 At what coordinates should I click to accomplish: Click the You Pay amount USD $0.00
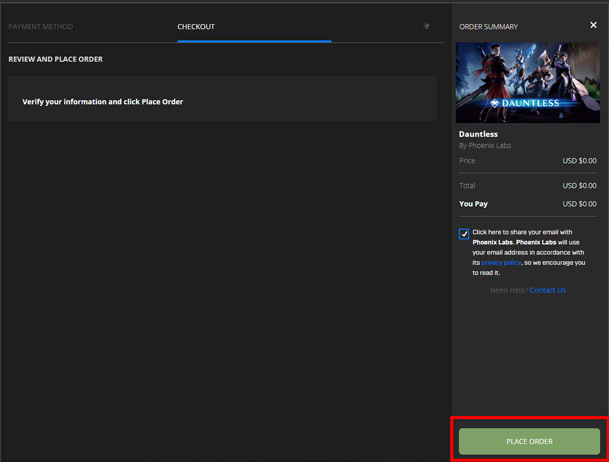(x=579, y=203)
